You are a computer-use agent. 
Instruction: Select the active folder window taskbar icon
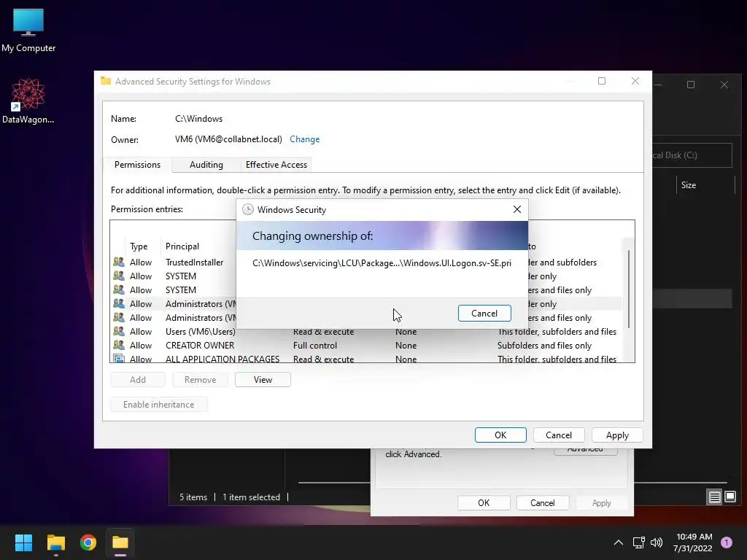[x=120, y=542]
